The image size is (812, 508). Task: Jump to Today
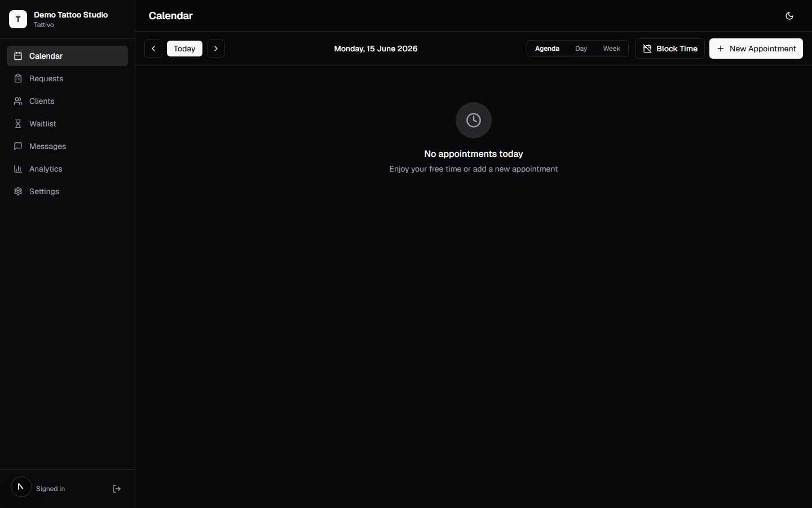point(184,49)
